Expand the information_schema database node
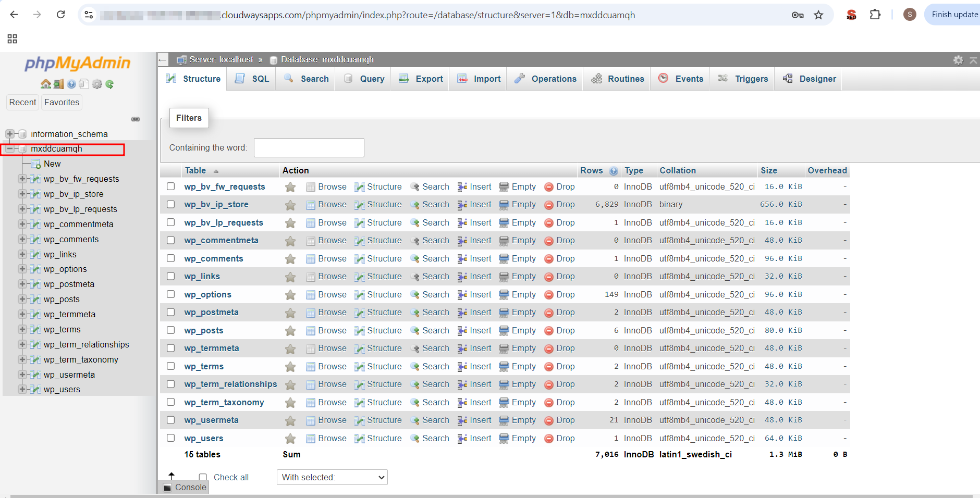Screen dimensions: 980x498 9,134
